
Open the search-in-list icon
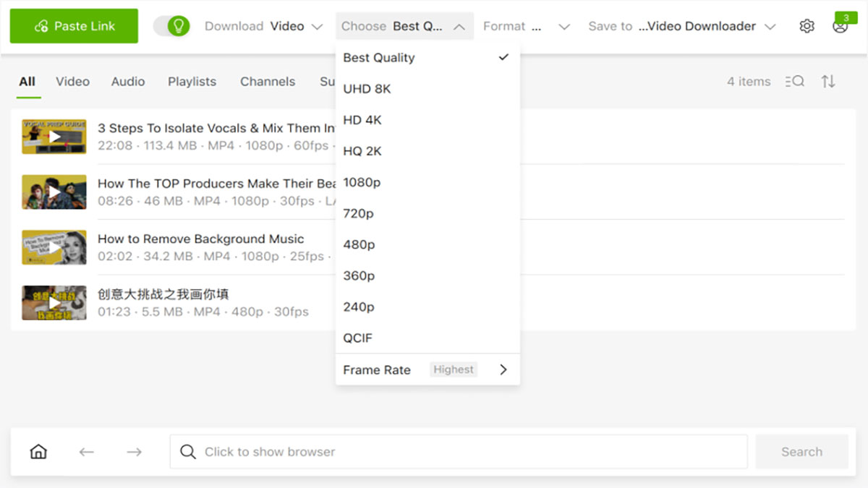pyautogui.click(x=794, y=82)
